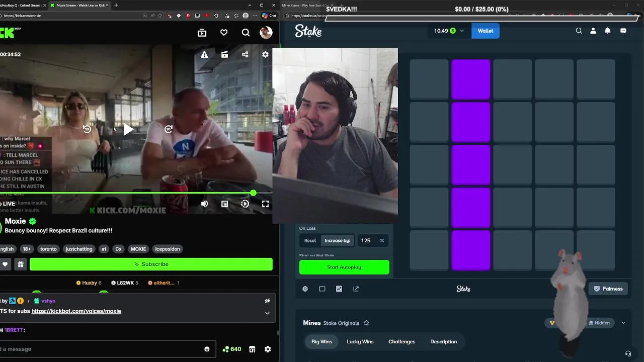Follow Moxie with the heart button

pyautogui.click(x=5, y=264)
